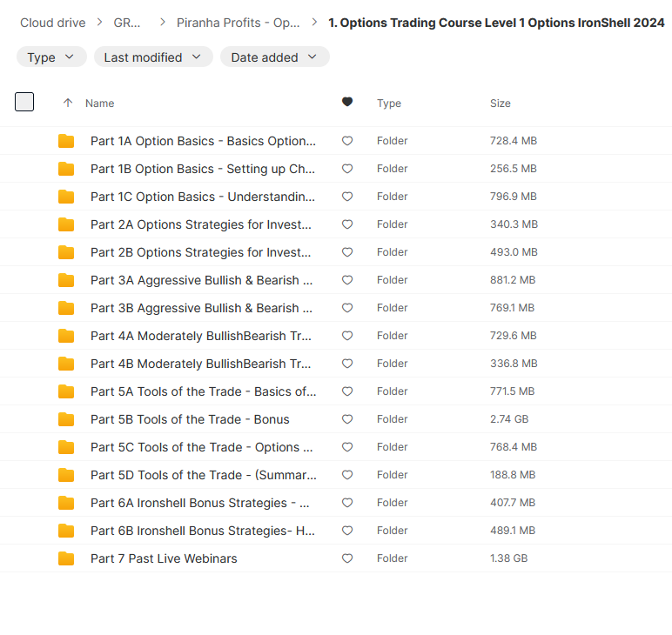
Task: Click the folder icon for Part 3A Aggressive Bullish
Action: tap(66, 280)
